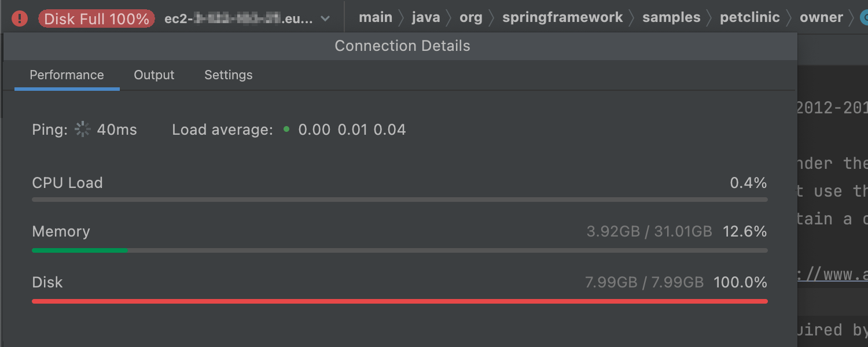Click the CPU Load progress bar
This screenshot has height=347, width=868.
coord(399,200)
